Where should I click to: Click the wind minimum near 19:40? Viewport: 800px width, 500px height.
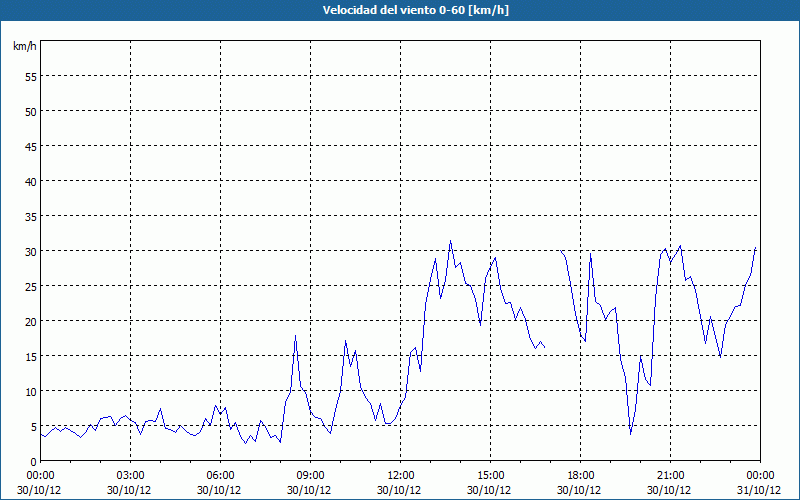tap(631, 434)
